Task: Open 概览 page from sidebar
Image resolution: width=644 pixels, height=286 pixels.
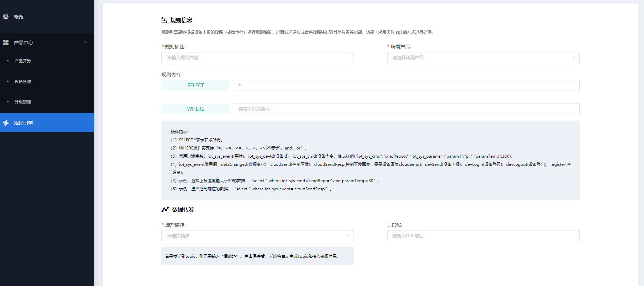Action: [x=19, y=17]
